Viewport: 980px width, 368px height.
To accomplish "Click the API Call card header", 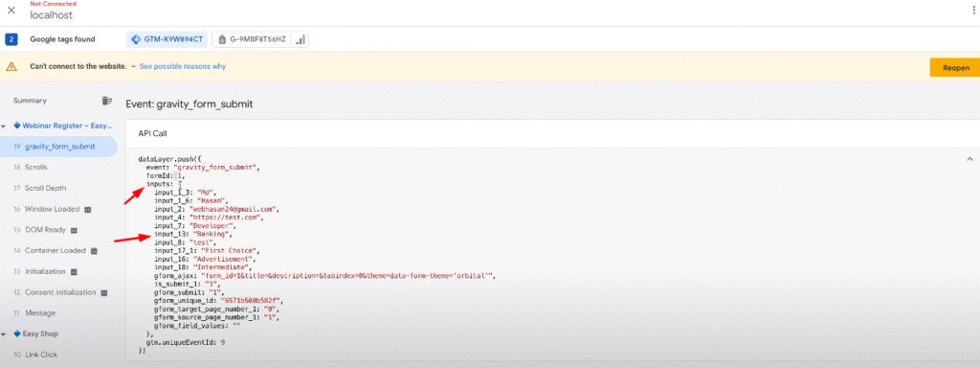I will tap(552, 133).
